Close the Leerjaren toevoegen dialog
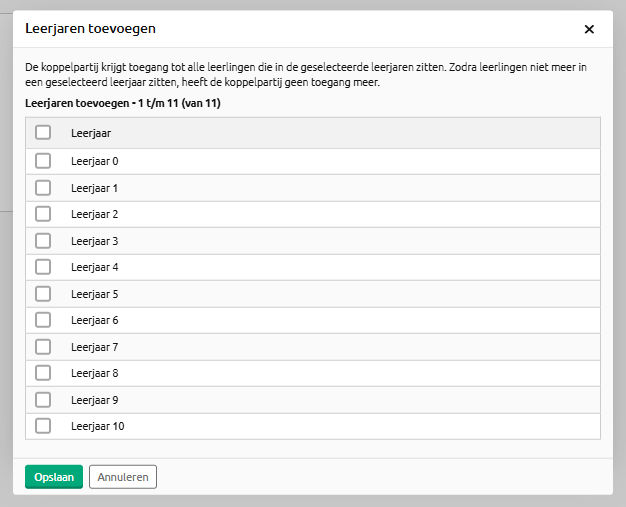 [x=589, y=29]
